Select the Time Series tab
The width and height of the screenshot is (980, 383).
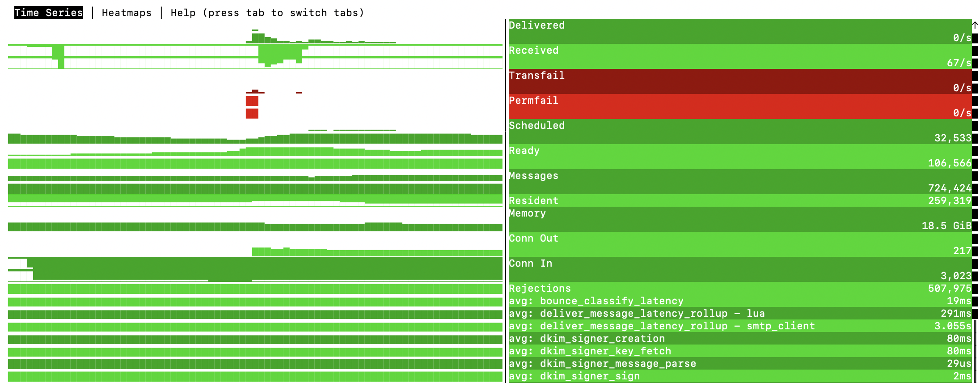48,13
